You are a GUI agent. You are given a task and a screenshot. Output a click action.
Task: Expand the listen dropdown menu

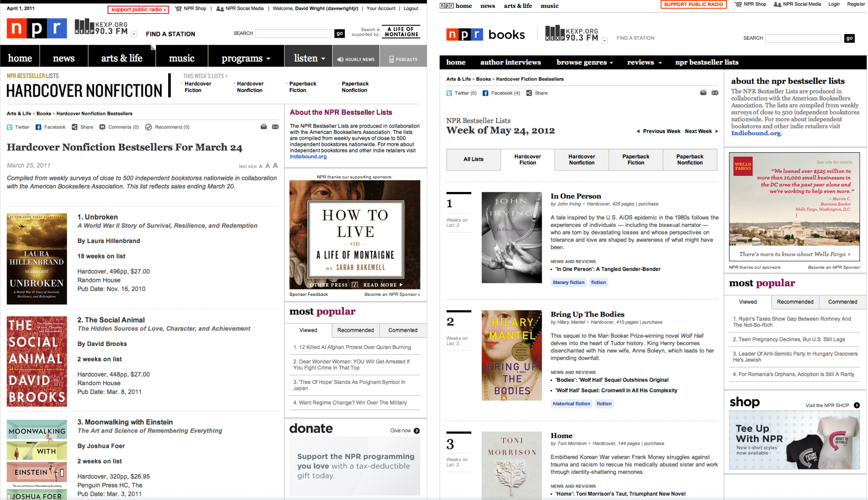pyautogui.click(x=309, y=58)
